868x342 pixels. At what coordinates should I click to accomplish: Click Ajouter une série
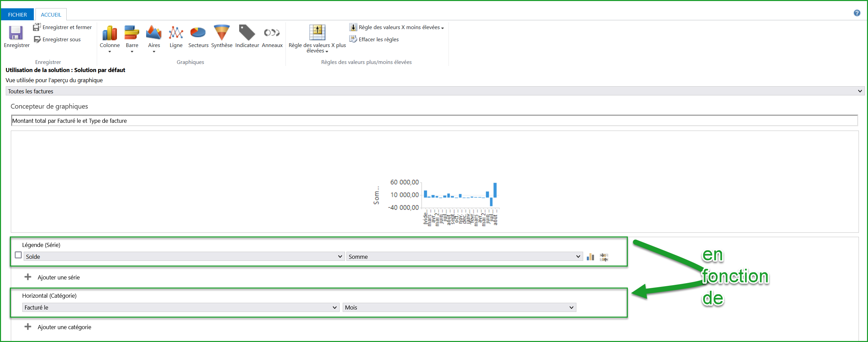59,277
